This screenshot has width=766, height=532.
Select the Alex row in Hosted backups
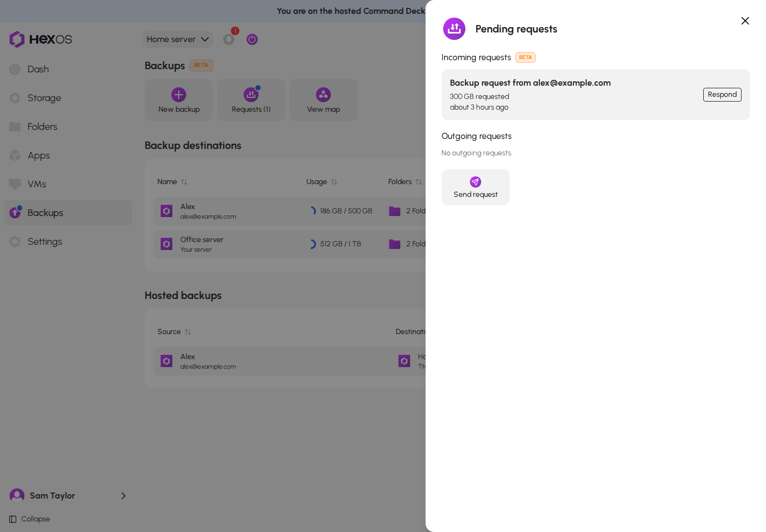[289, 361]
